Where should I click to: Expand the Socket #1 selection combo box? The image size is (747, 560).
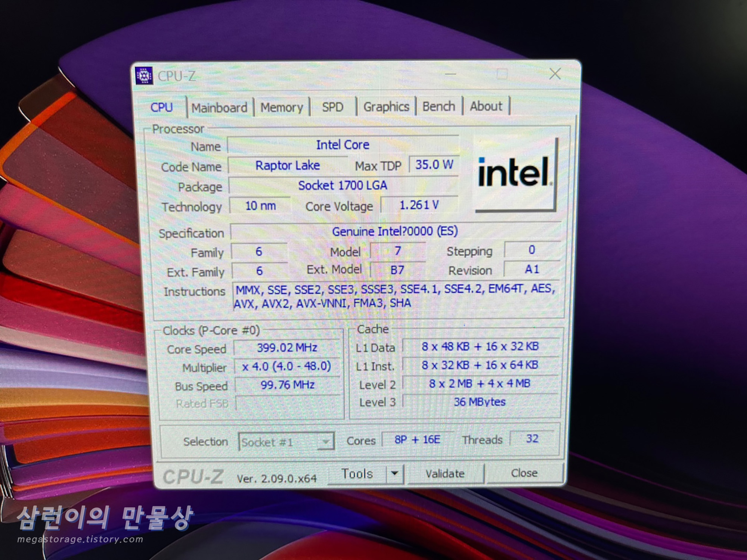(326, 442)
